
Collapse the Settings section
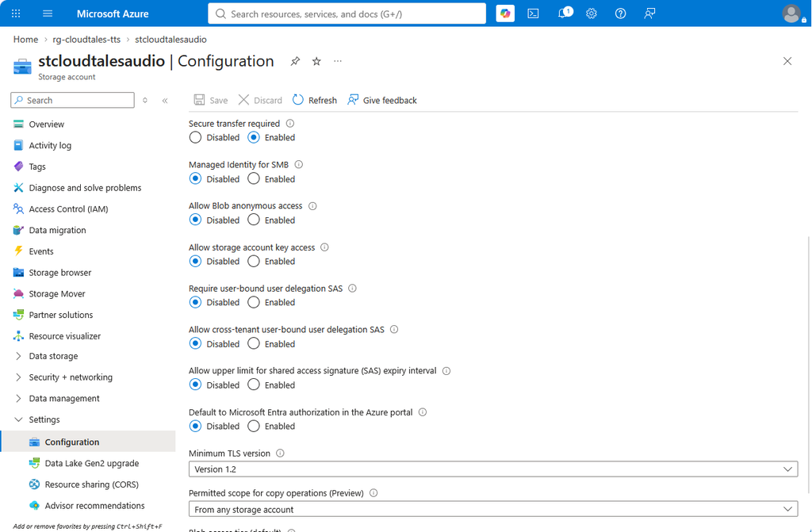click(19, 419)
